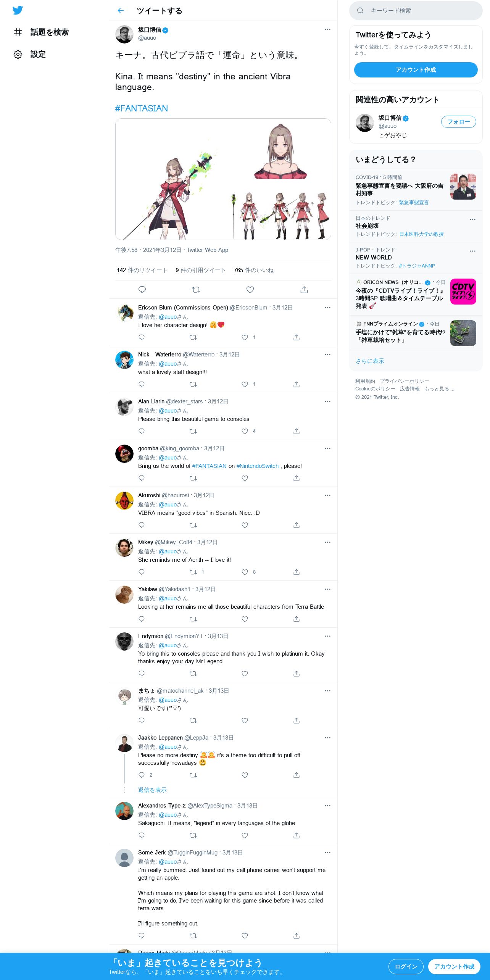Click the Twitter bird logo
Viewport: 490px width, 980px height.
click(18, 10)
